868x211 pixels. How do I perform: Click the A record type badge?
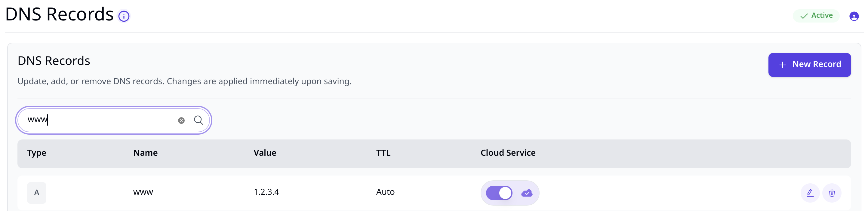[36, 193]
